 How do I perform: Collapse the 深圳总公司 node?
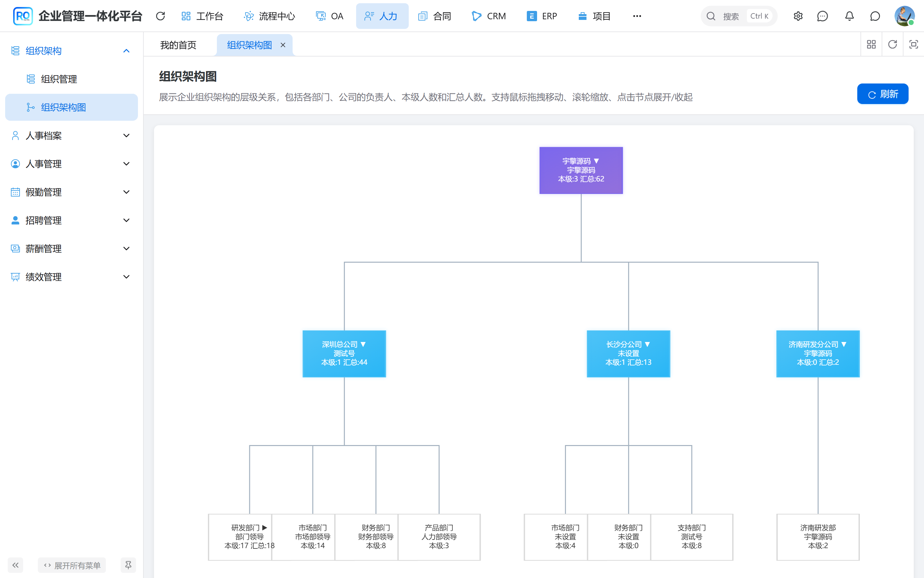344,354
